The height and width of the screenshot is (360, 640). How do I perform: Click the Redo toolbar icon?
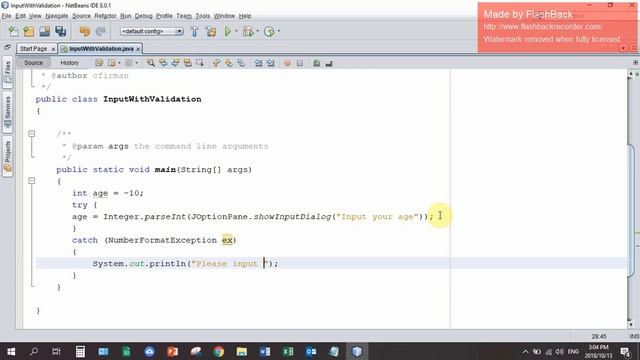point(100,31)
